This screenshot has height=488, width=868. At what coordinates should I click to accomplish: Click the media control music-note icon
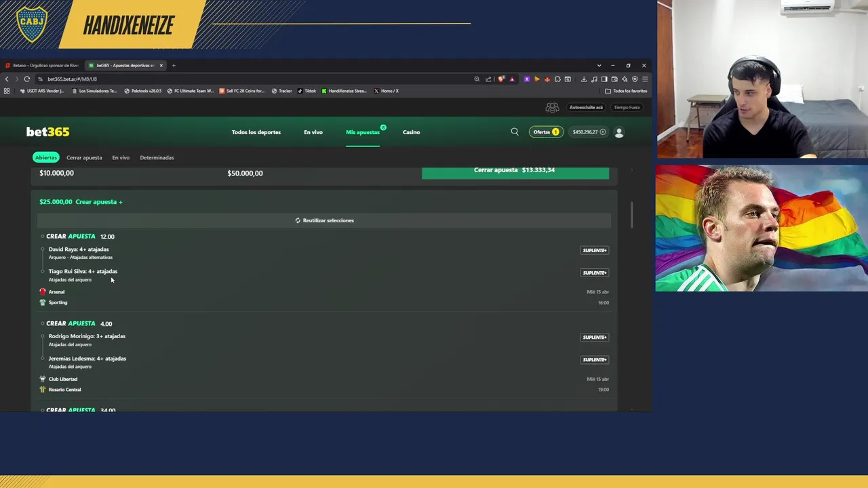594,79
